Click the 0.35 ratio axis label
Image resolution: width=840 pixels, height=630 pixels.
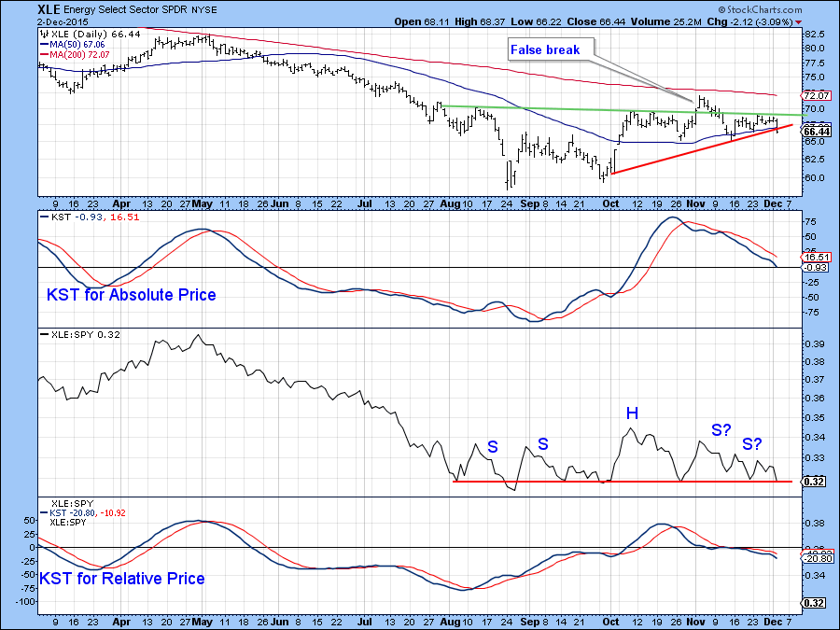pyautogui.click(x=815, y=418)
